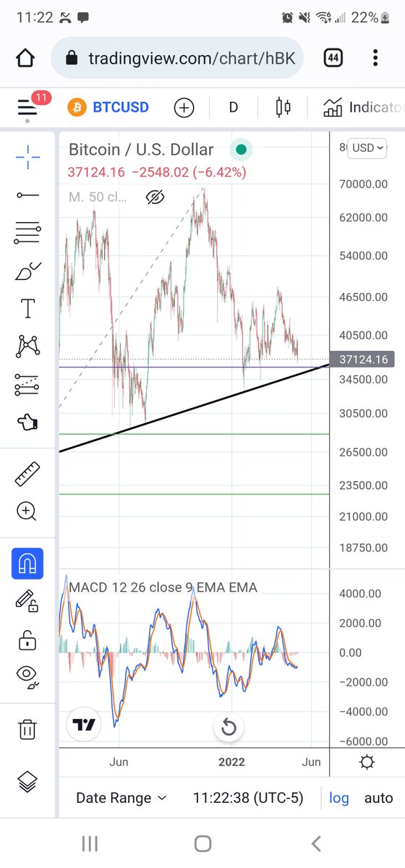Image resolution: width=405 pixels, height=868 pixels.
Task: Go to the browser home page
Action: pos(25,58)
